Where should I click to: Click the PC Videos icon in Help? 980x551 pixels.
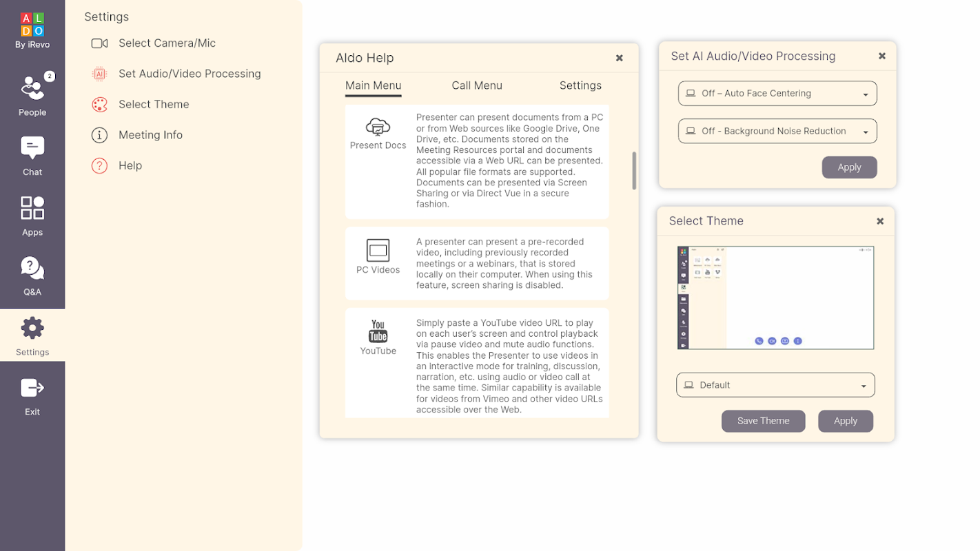pyautogui.click(x=378, y=250)
